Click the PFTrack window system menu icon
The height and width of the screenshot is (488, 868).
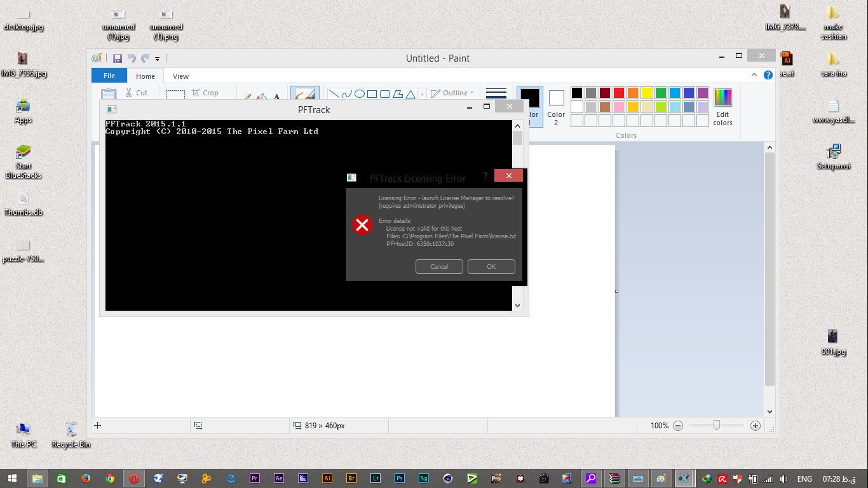(111, 109)
